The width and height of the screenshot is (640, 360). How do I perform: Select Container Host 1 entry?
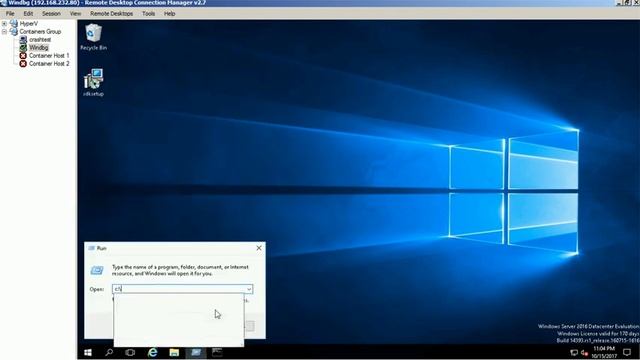point(49,56)
